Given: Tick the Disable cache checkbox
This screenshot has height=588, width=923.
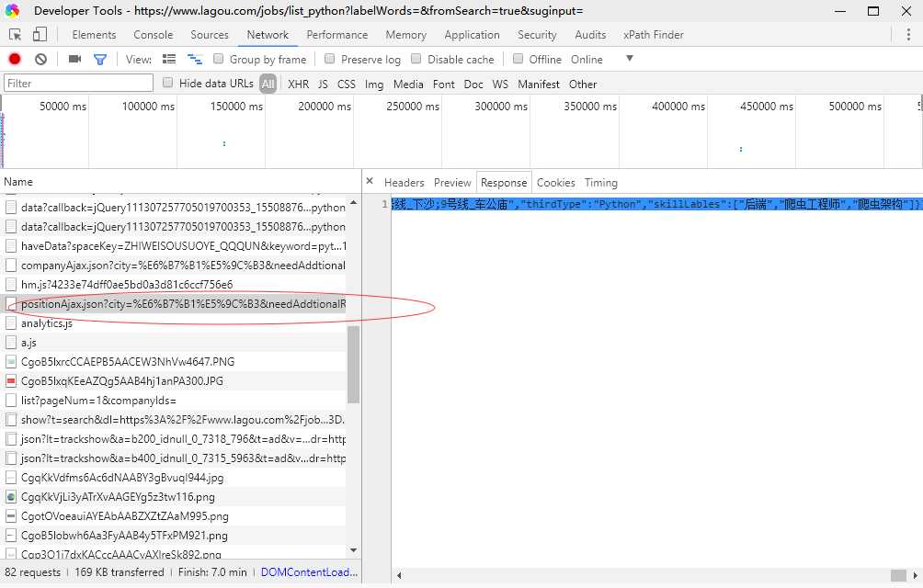Looking at the screenshot, I should point(416,59).
